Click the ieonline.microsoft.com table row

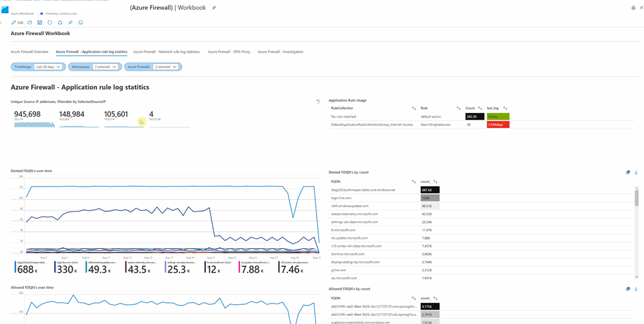[x=481, y=254]
